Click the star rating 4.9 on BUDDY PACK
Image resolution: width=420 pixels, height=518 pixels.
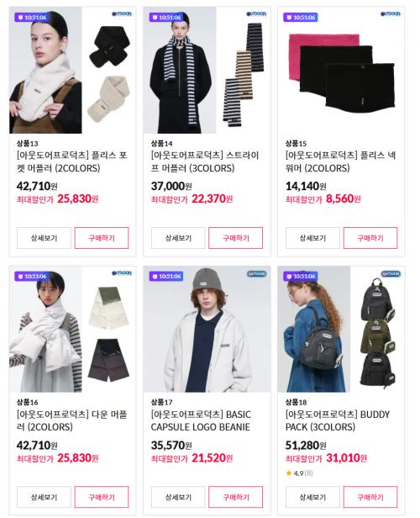click(299, 473)
